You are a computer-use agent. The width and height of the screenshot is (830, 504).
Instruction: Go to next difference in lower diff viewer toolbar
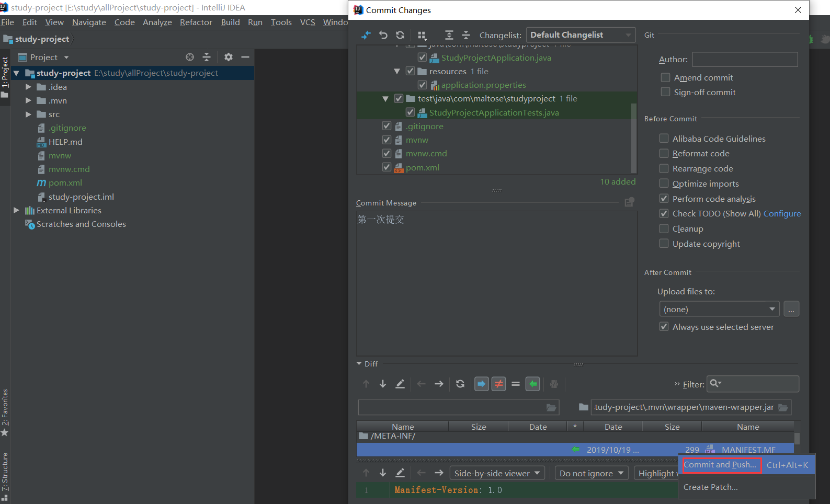coord(383,473)
